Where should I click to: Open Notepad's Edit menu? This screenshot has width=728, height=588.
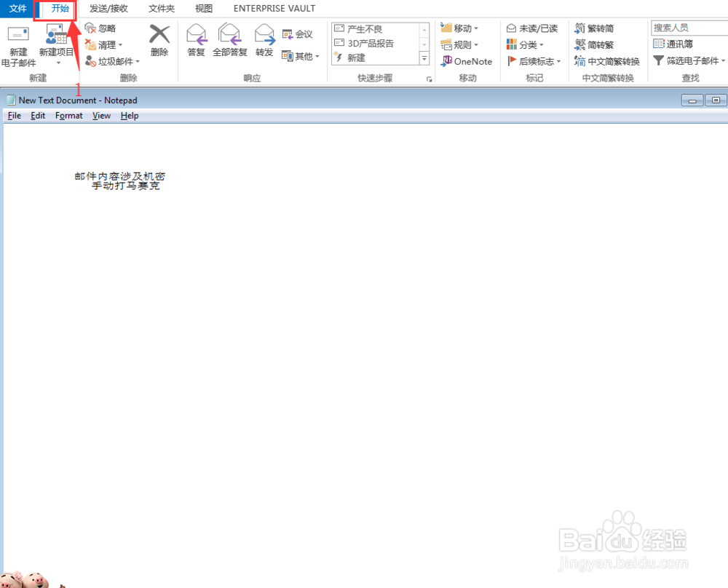pos(38,116)
